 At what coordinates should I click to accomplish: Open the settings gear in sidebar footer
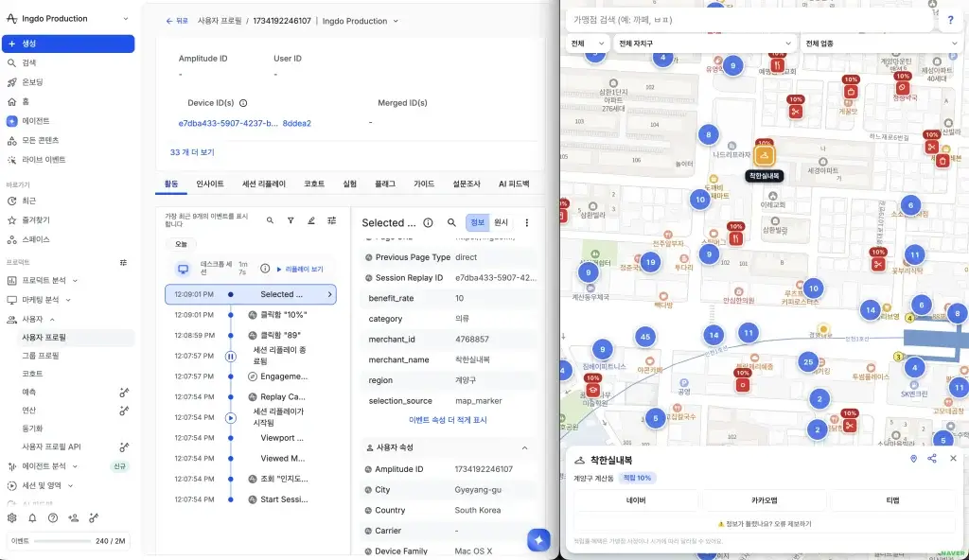(11, 518)
